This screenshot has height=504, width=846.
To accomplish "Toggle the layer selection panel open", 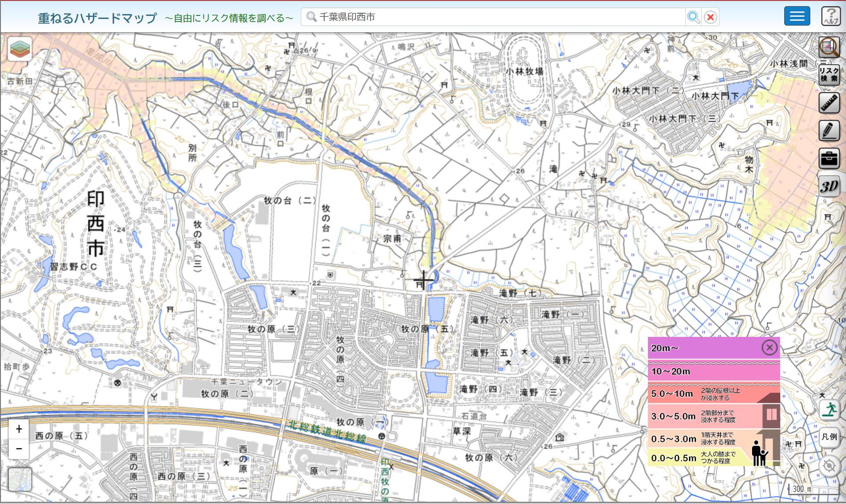I will click(19, 49).
